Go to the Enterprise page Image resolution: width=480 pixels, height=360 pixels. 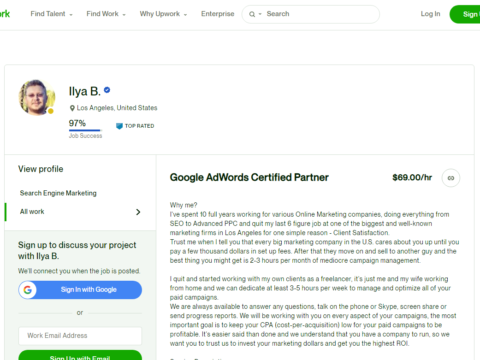click(x=217, y=14)
